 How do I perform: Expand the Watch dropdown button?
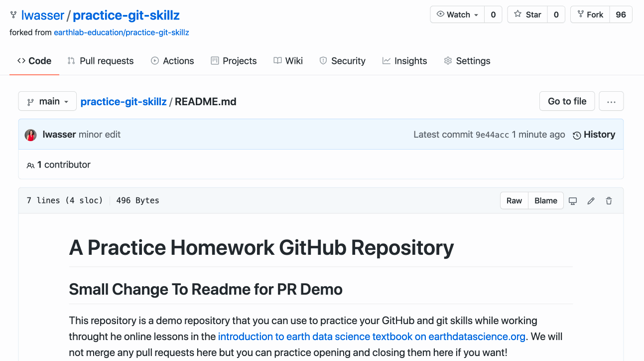[x=457, y=14]
